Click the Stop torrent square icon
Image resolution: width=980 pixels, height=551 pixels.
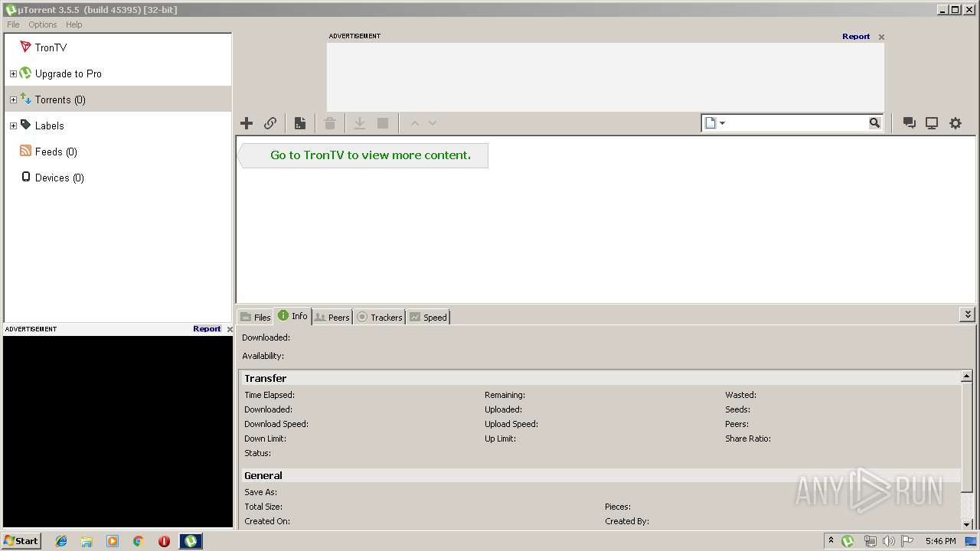383,123
